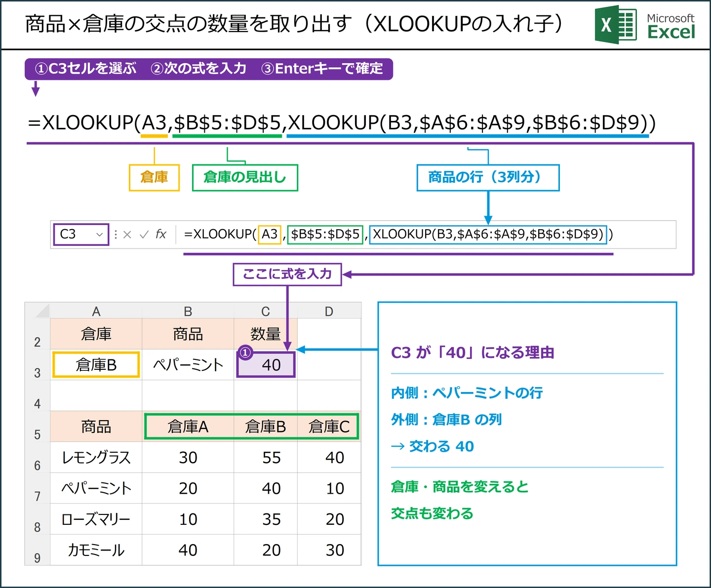Click the ローズマリー cell
Screen dimensions: 711x588
96,519
